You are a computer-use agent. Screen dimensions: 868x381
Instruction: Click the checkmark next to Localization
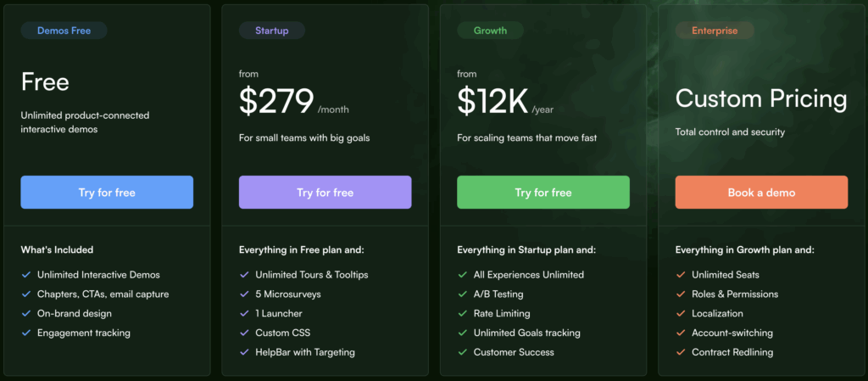(680, 314)
